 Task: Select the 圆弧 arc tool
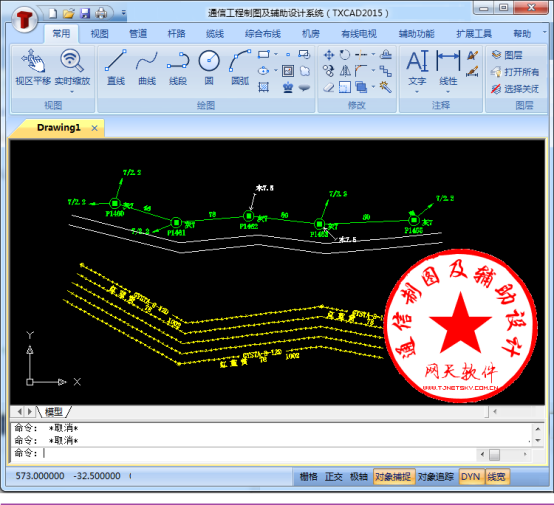[240, 67]
